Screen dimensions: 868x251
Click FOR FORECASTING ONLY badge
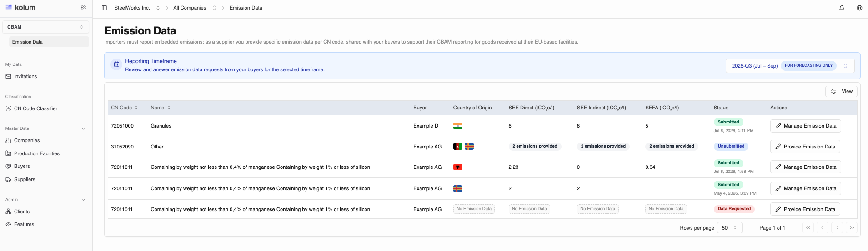pyautogui.click(x=808, y=65)
